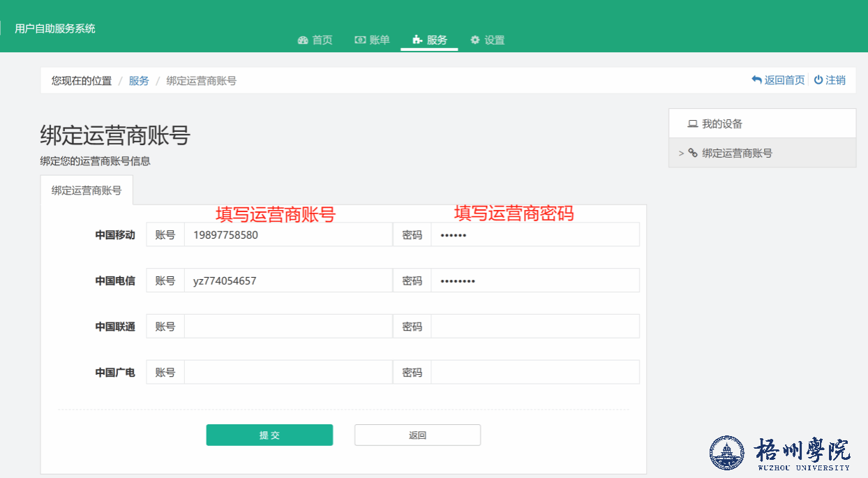Image resolution: width=868 pixels, height=478 pixels.
Task: Click the puzzle icon beside 服务
Action: [x=417, y=40]
